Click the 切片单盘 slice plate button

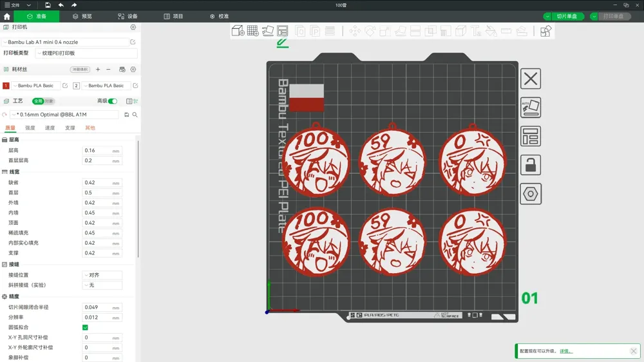pos(567,17)
